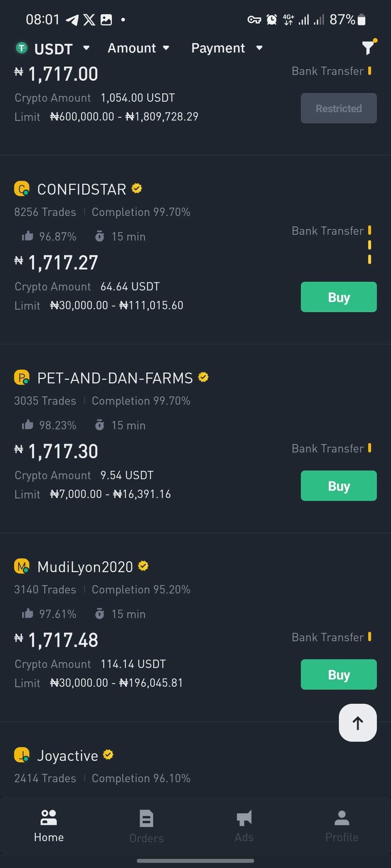This screenshot has width=391, height=868.
Task: Tap the greyed-out Restricted button
Action: [339, 108]
